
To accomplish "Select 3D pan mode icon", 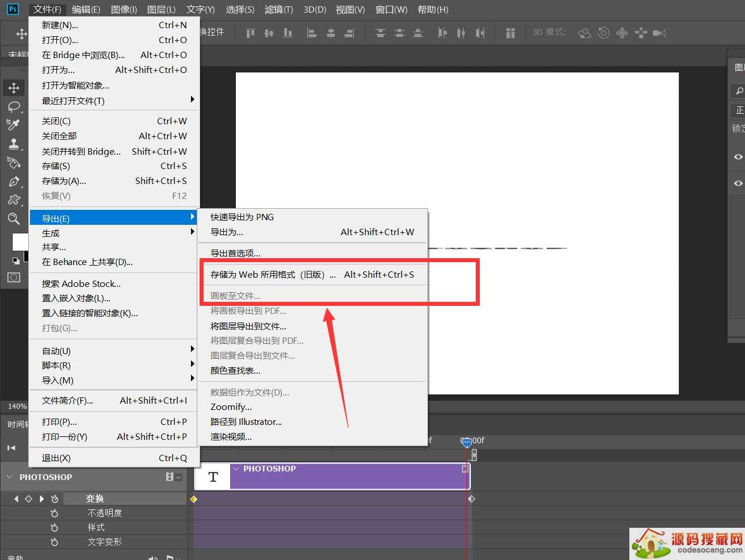I will [x=622, y=33].
